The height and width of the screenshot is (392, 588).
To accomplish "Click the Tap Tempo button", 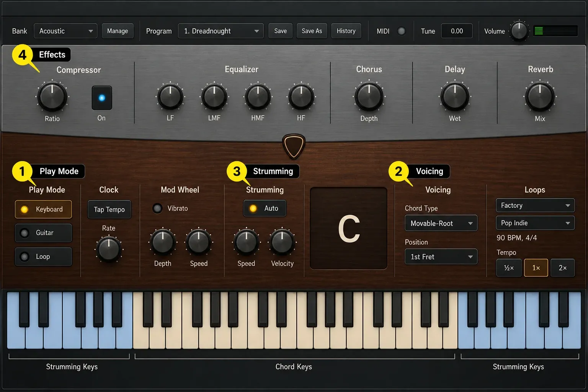I will [109, 209].
